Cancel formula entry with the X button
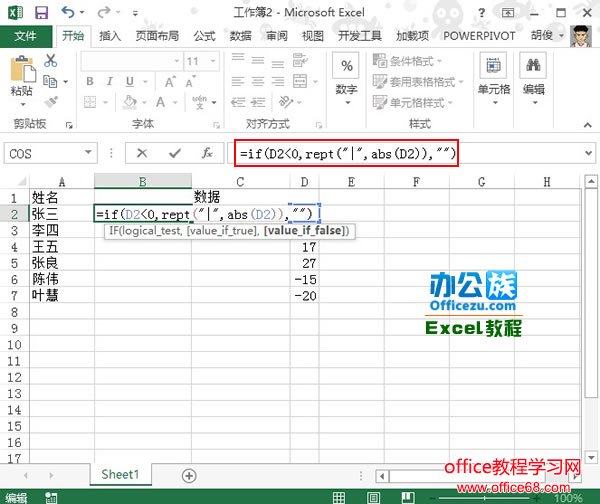The height and width of the screenshot is (504, 600). point(142,153)
